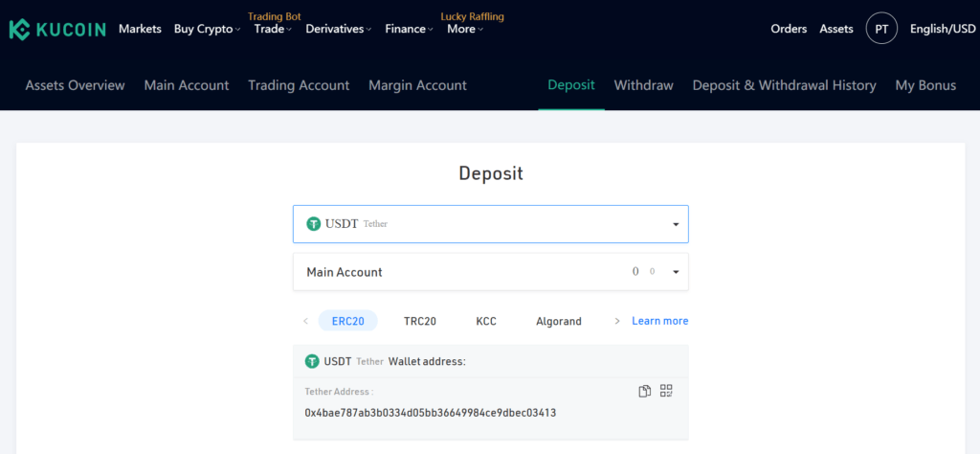The height and width of the screenshot is (454, 980).
Task: Click the Tether icon beside Wallet address
Action: tap(312, 361)
